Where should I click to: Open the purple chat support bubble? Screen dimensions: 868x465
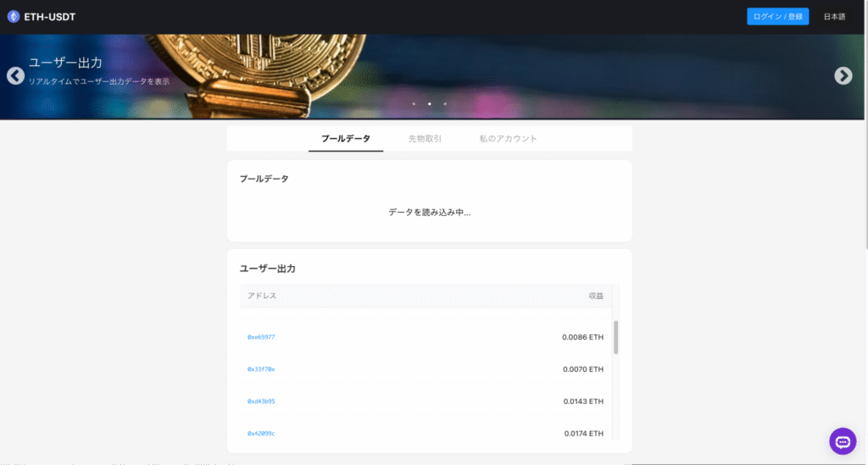tap(843, 441)
